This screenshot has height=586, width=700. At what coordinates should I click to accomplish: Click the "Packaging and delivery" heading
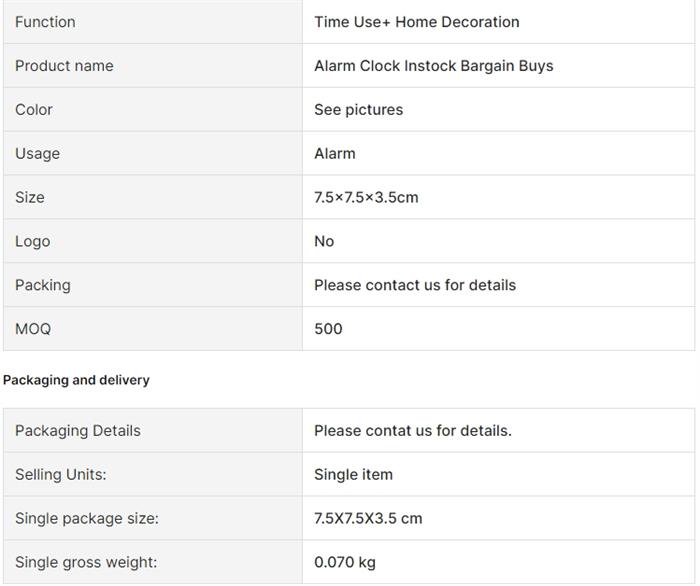tap(76, 380)
